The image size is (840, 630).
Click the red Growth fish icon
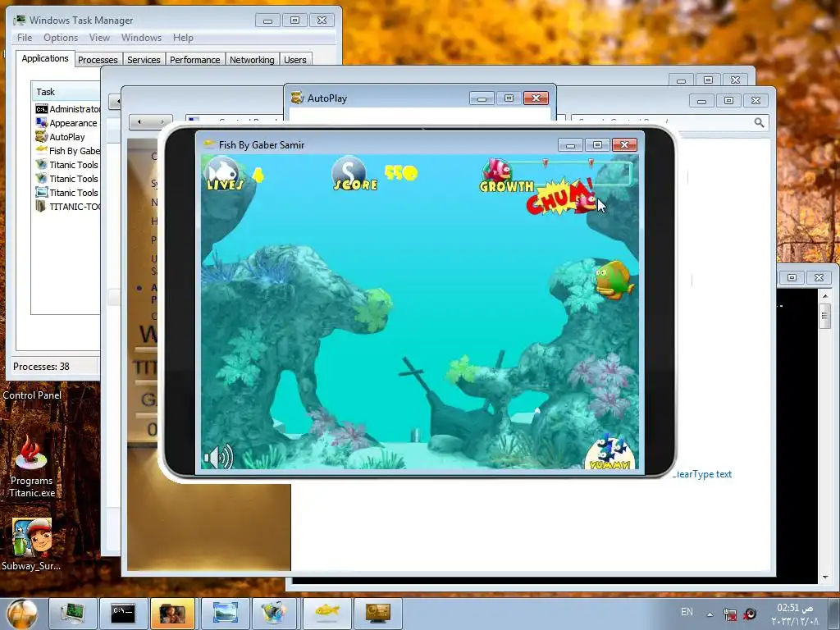pyautogui.click(x=496, y=171)
